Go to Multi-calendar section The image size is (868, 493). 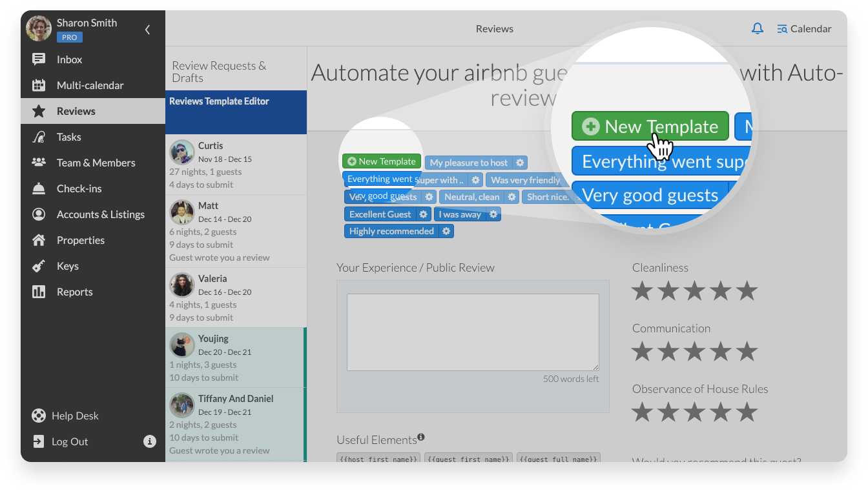point(93,85)
